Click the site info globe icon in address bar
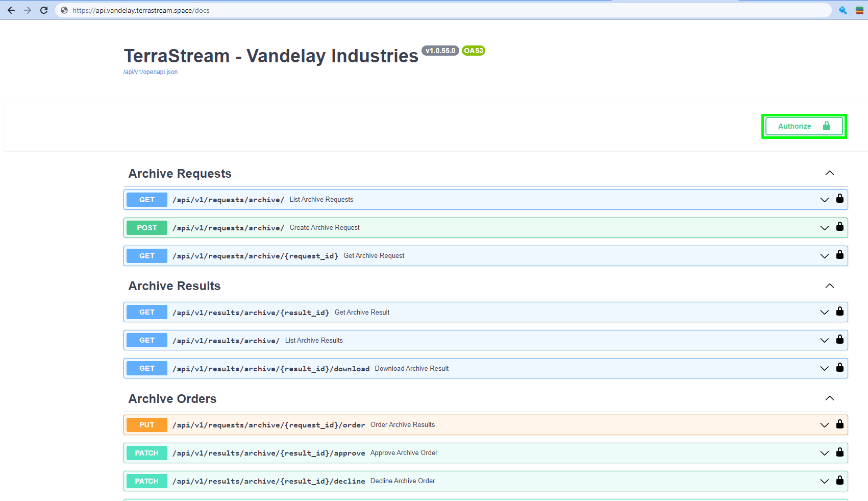 [64, 10]
